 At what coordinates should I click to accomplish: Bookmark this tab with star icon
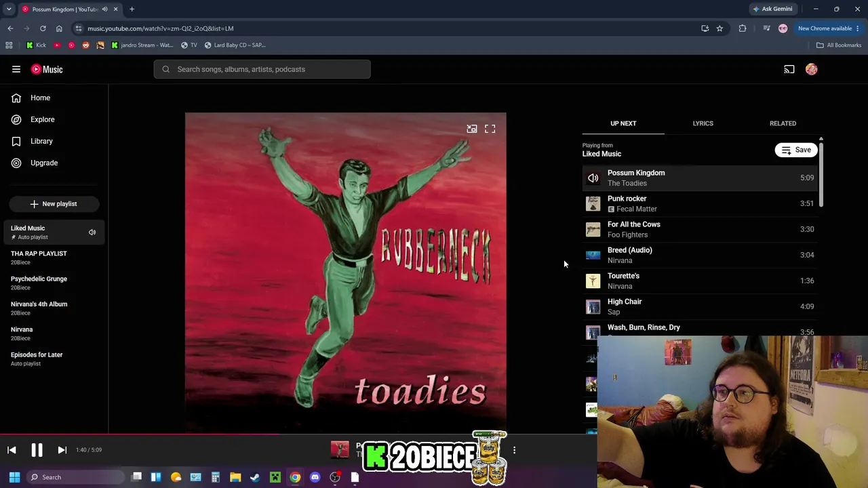tap(719, 28)
